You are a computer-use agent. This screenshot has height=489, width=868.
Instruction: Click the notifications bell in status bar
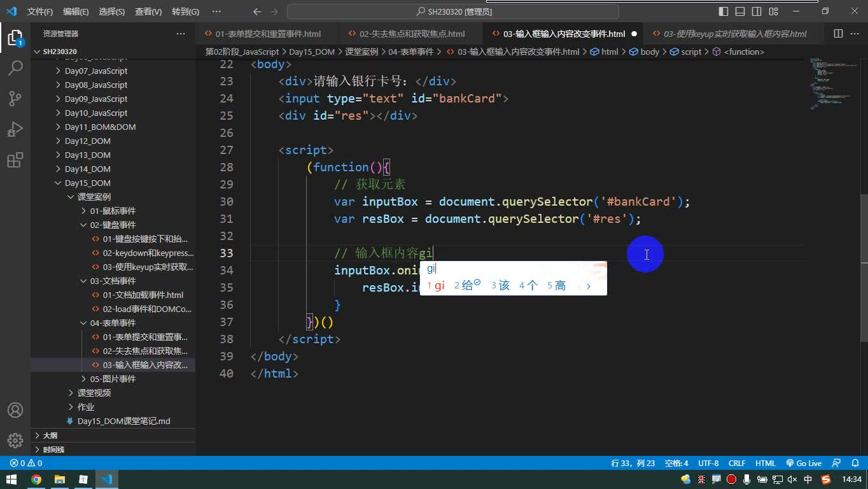(854, 464)
